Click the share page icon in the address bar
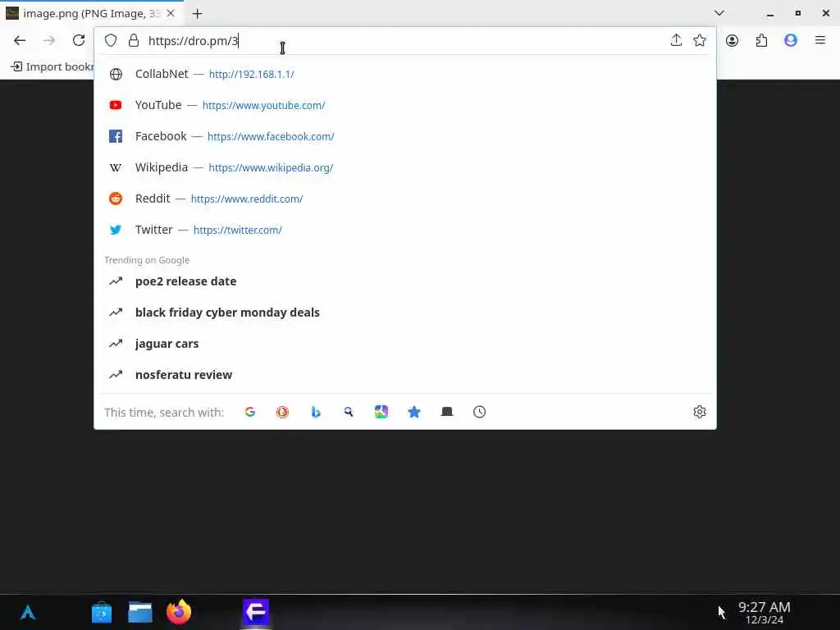840x630 pixels. (676, 40)
